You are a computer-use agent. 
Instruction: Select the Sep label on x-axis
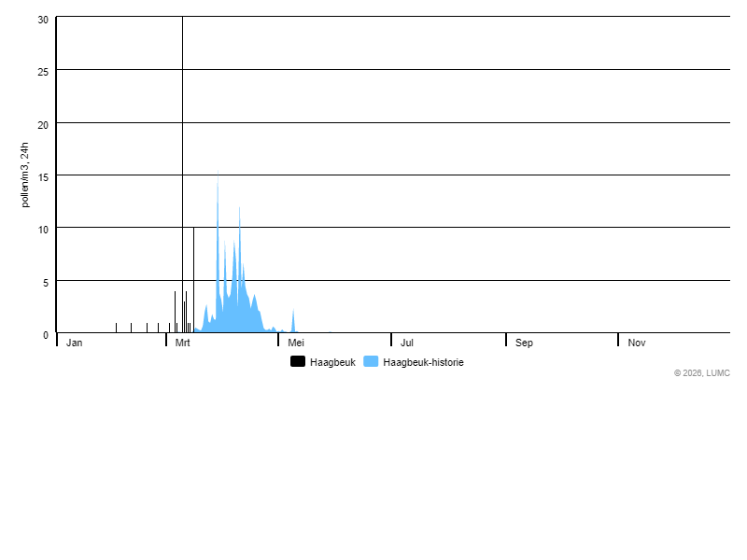[524, 343]
